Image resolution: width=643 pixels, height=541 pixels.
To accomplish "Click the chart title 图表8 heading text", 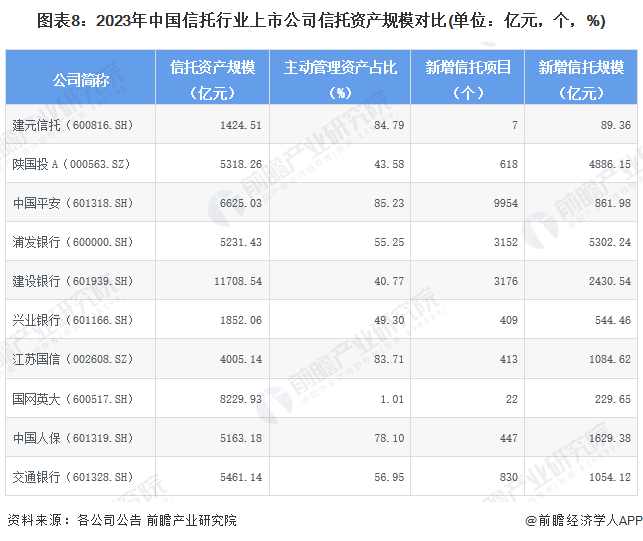I will click(321, 21).
